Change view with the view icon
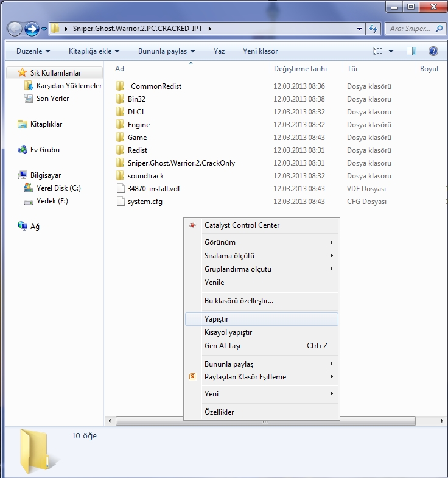The width and height of the screenshot is (448, 478). click(x=378, y=51)
